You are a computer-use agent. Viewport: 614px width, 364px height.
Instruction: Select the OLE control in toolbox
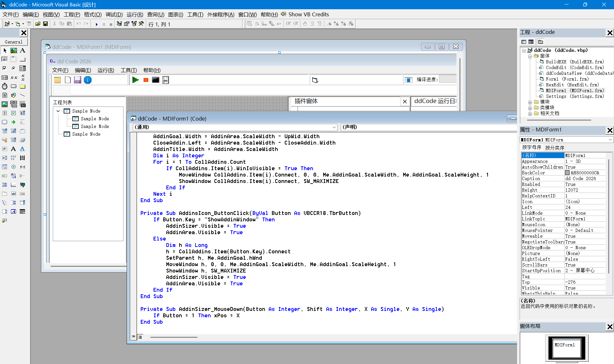23,104
